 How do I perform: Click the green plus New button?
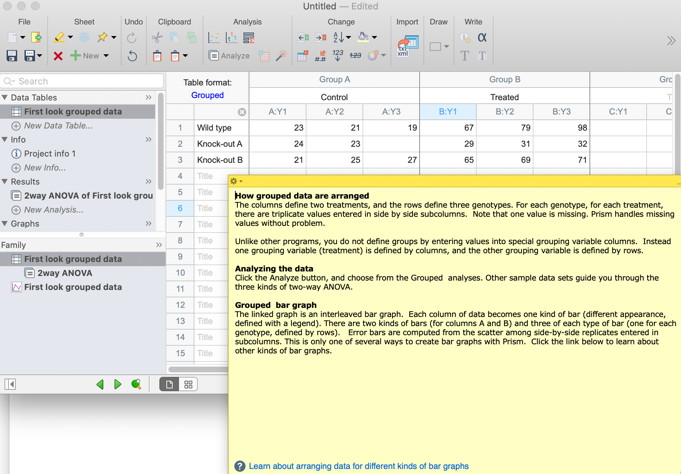[x=85, y=56]
